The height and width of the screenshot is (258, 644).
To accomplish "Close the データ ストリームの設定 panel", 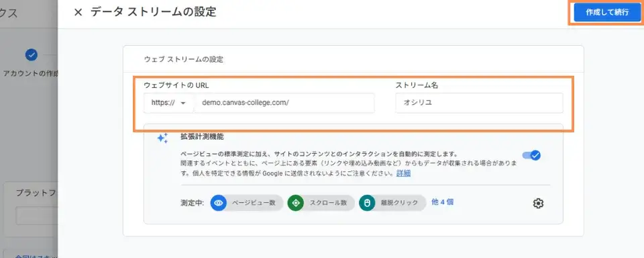I will 78,12.
